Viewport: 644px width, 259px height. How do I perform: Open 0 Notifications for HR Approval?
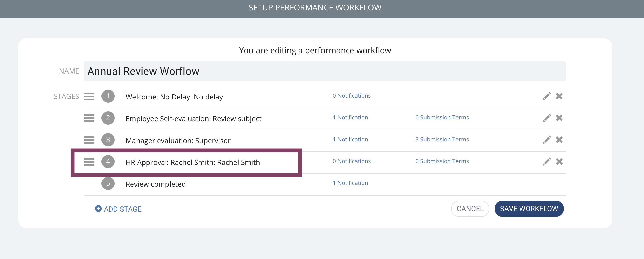[x=352, y=161]
